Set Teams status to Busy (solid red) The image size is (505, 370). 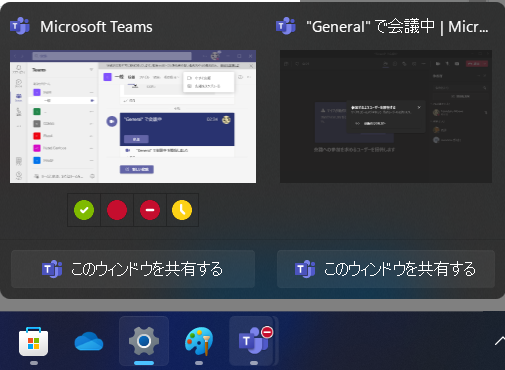[x=117, y=210]
